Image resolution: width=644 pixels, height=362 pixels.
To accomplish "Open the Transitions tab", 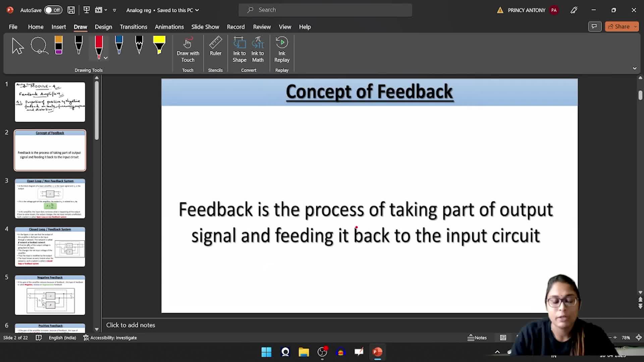I will click(133, 27).
